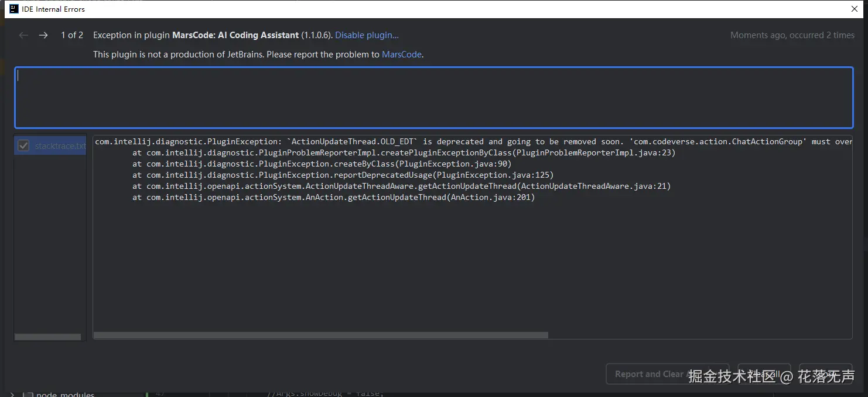Screen dimensions: 868x397
Task: Click the plugin name "MarsCode: AI Coding Assistant"
Action: pos(235,35)
